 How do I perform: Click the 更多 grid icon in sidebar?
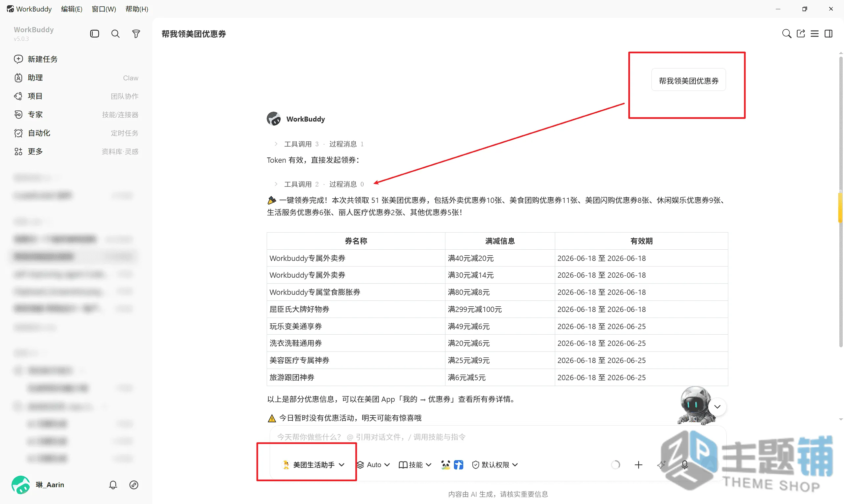pos(18,152)
